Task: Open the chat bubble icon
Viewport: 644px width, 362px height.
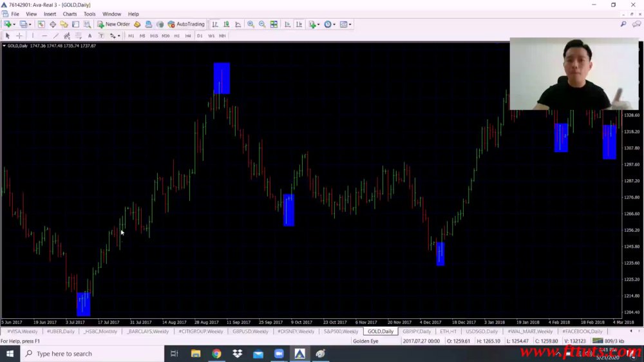Action: (636, 24)
